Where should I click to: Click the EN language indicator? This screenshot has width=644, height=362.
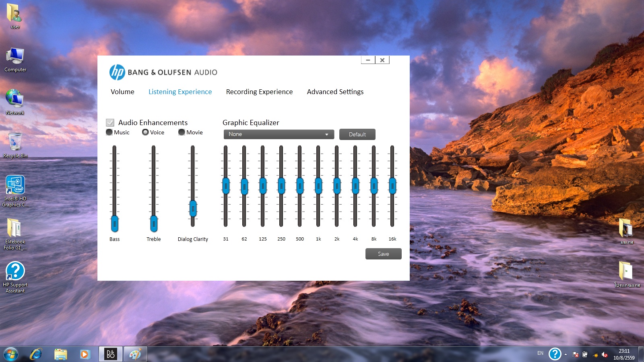(540, 353)
